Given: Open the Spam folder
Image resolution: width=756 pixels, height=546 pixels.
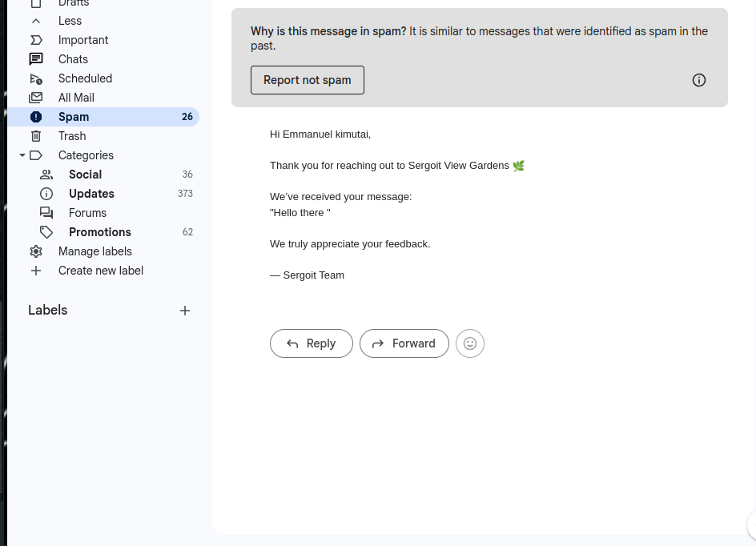Looking at the screenshot, I should 74,117.
